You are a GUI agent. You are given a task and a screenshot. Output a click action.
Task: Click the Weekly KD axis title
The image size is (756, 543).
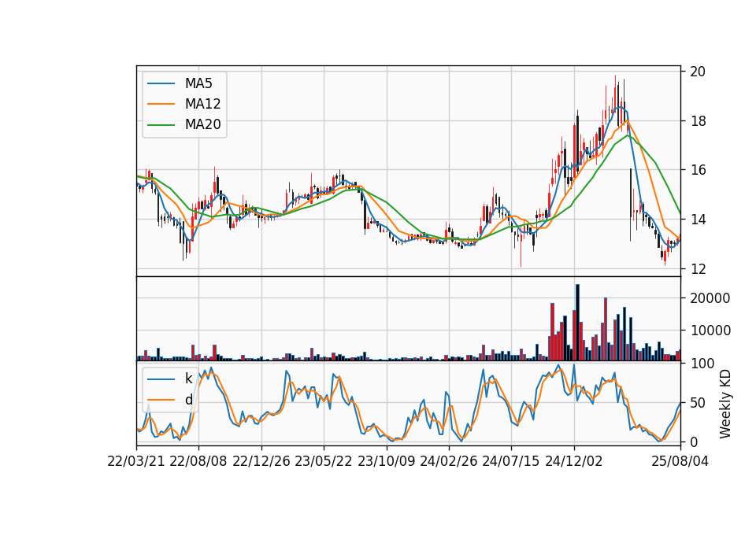(x=725, y=404)
